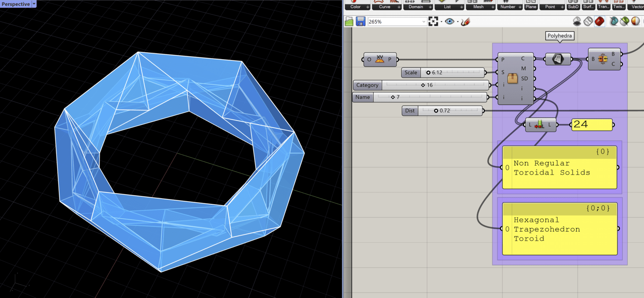Click the M output of Polyhedra component
This screenshot has height=298, width=644.
point(523,68)
